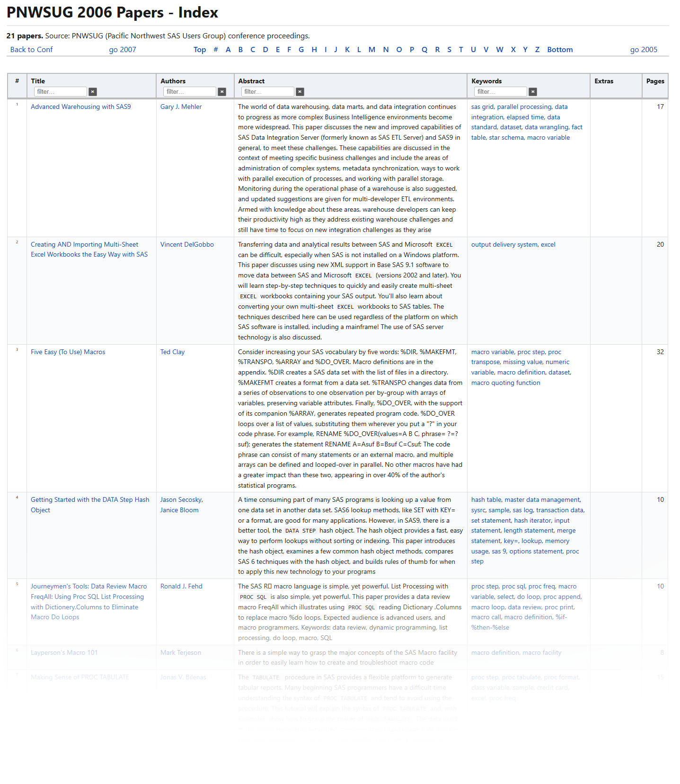Open Getting Started with DATA Step Hash Object

(x=90, y=505)
